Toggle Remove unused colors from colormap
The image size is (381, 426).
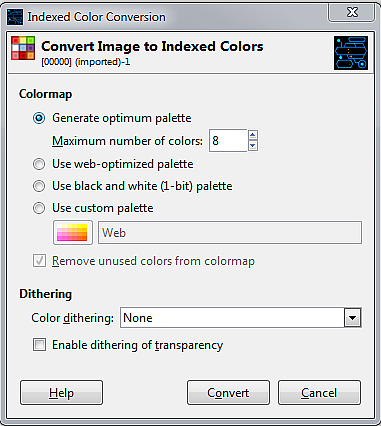coord(39,261)
